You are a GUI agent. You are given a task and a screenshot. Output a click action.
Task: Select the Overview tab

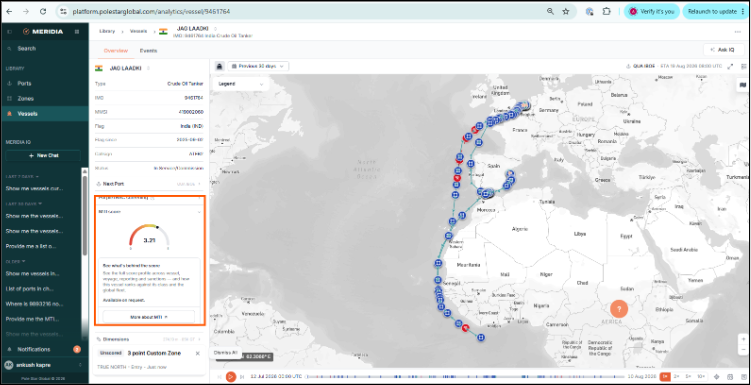pos(116,51)
